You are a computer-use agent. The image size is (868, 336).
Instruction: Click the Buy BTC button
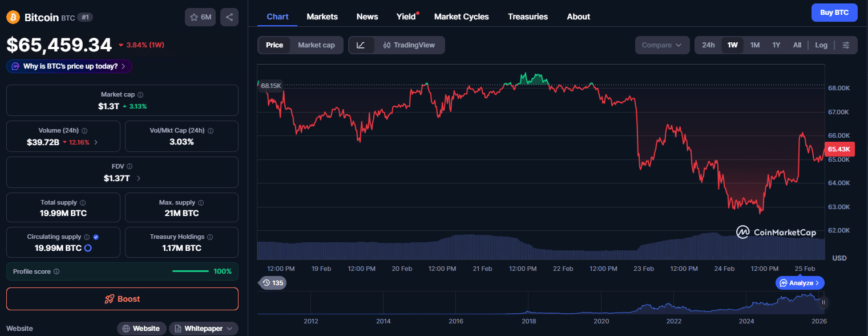[834, 12]
